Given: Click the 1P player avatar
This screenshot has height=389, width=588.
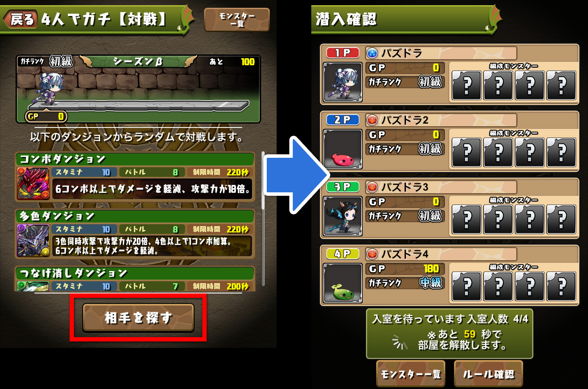Looking at the screenshot, I should [x=343, y=82].
